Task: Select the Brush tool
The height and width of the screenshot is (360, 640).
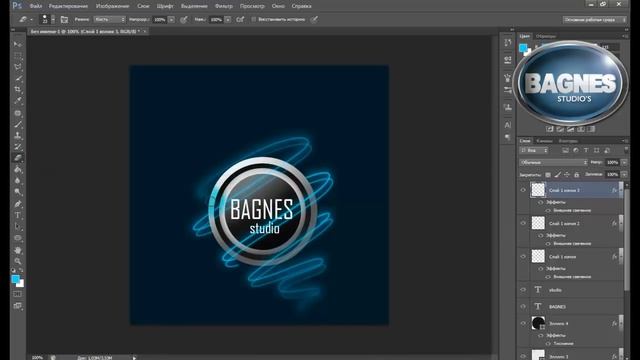Action: click(x=18, y=124)
